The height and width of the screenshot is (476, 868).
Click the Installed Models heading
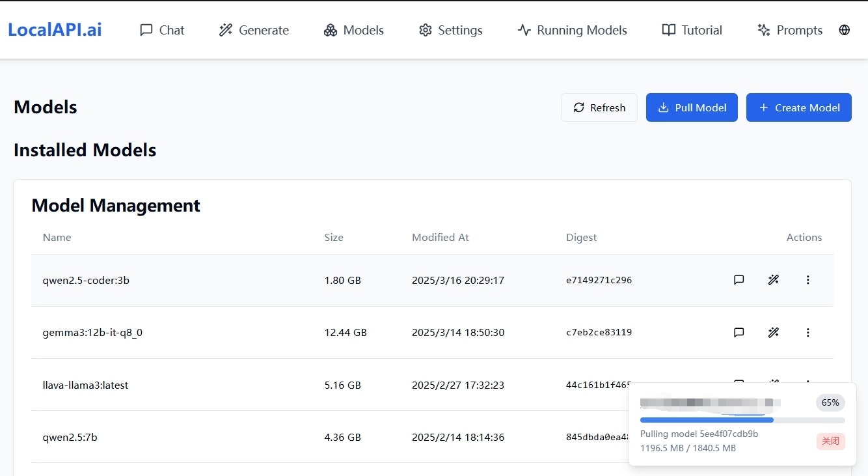click(85, 150)
